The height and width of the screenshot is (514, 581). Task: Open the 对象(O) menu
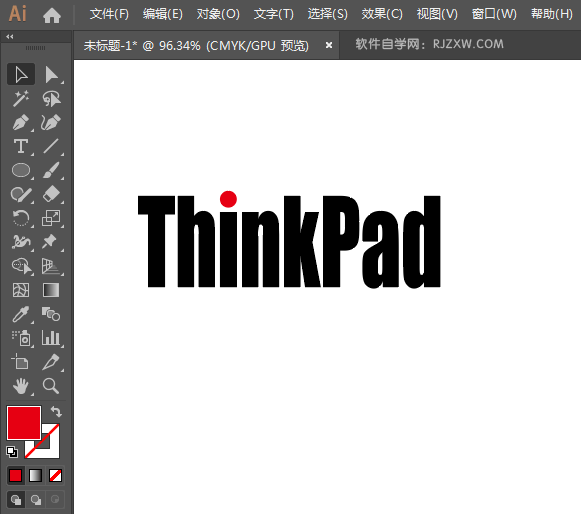(218, 14)
